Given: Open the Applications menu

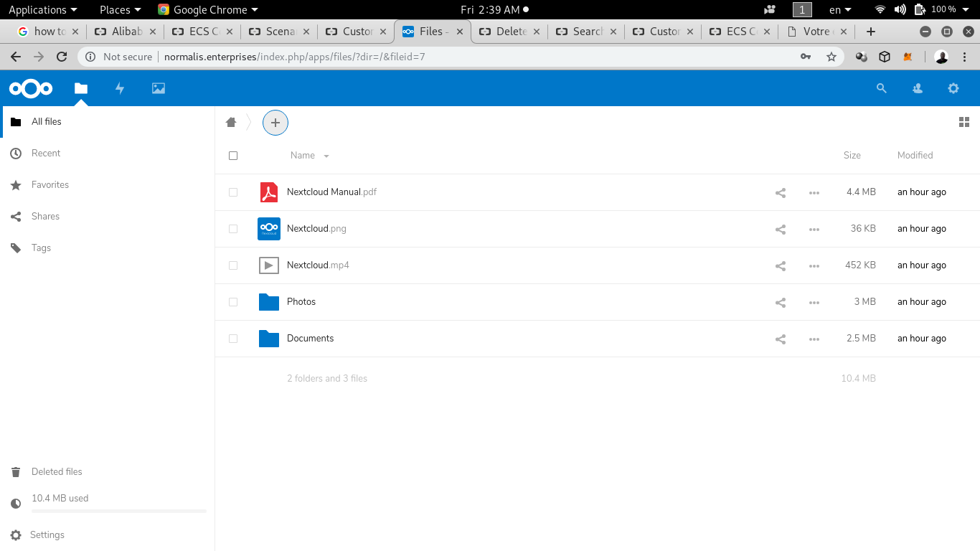Looking at the screenshot, I should point(42,9).
